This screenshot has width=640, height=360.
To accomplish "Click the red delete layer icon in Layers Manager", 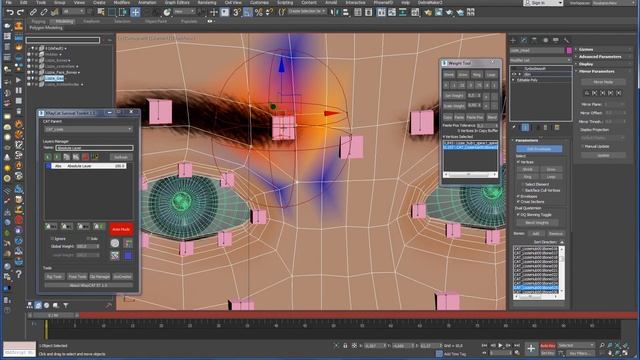I will point(85,157).
